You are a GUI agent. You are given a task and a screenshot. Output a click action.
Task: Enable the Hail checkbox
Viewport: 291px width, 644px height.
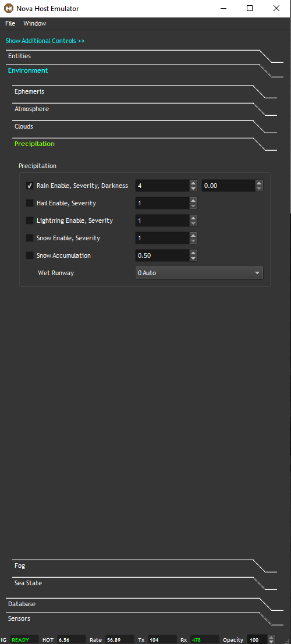click(30, 203)
